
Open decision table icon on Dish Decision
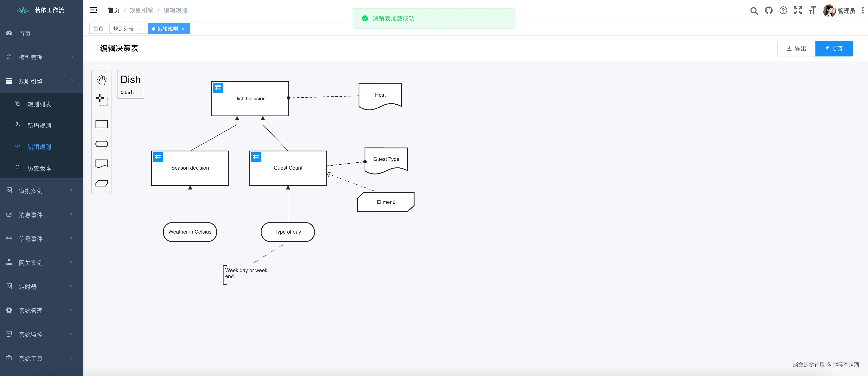(x=218, y=88)
